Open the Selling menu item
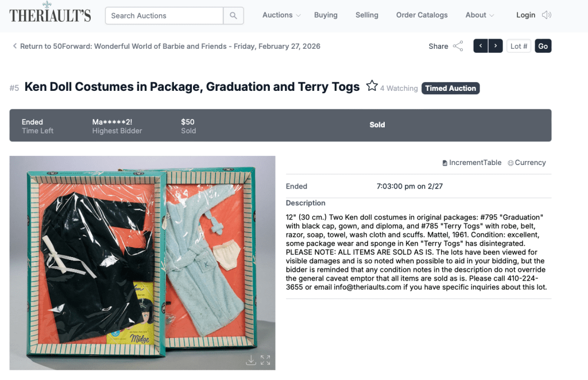This screenshot has width=588, height=380. (x=367, y=15)
